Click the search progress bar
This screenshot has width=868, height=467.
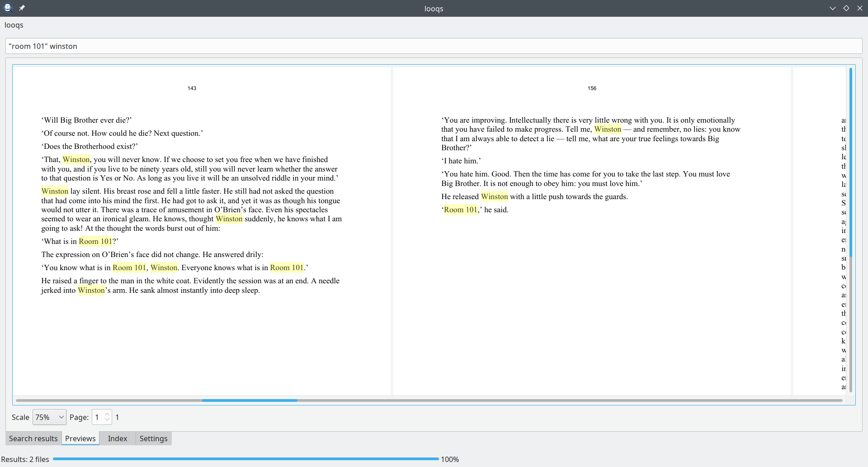click(x=245, y=459)
